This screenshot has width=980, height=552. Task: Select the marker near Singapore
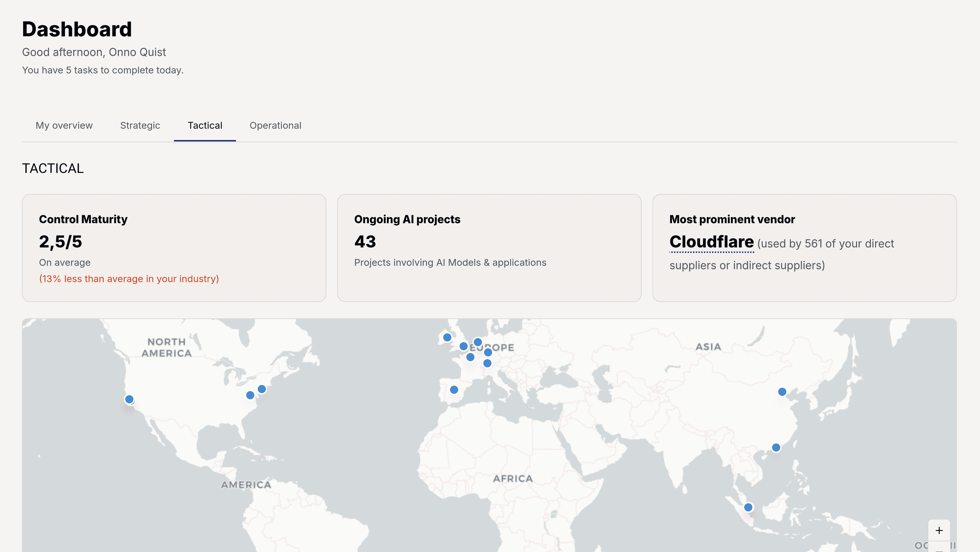(748, 508)
